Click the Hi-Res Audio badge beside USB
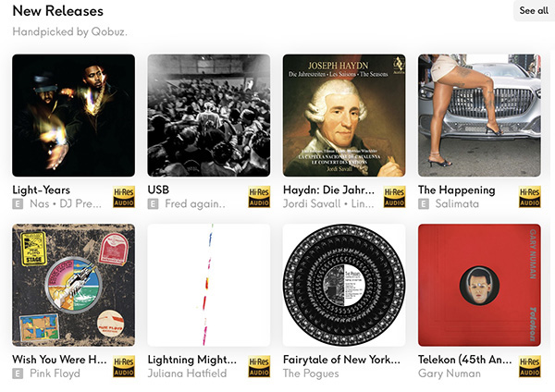Image resolution: width=555 pixels, height=392 pixels. coord(259,197)
